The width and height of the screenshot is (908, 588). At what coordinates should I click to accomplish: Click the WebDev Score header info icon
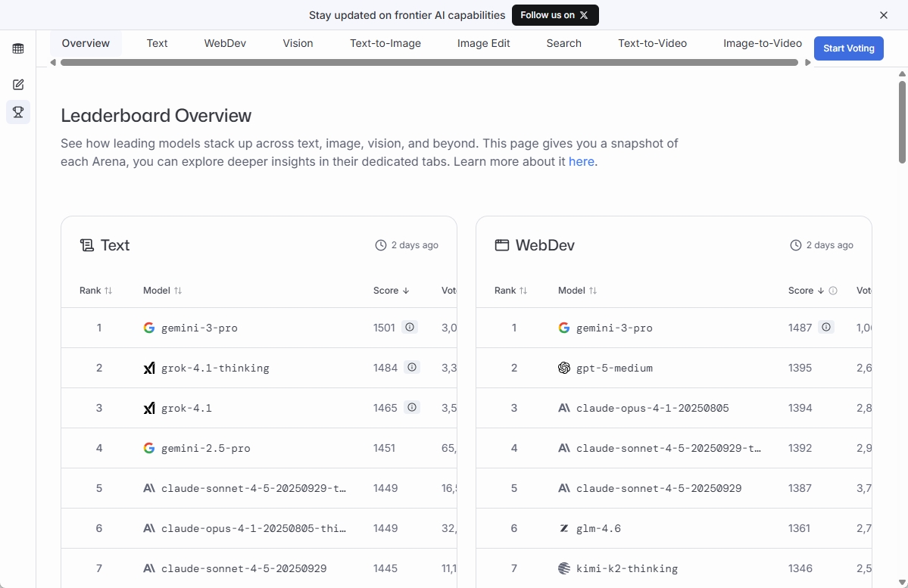tap(833, 291)
